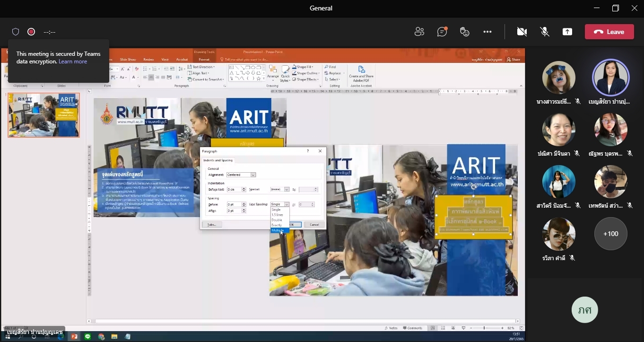644x342 pixels.
Task: Open Align Text dropdown
Action: 199,73
